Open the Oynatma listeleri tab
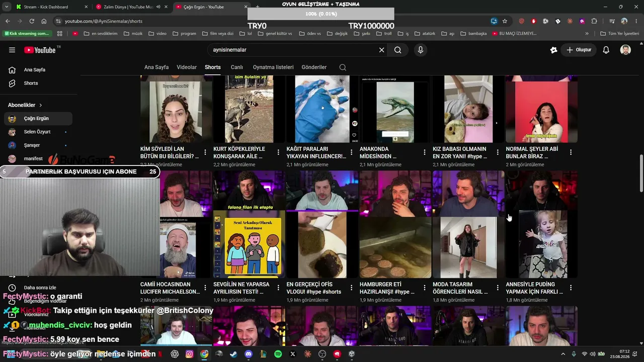The image size is (644, 362). click(273, 67)
